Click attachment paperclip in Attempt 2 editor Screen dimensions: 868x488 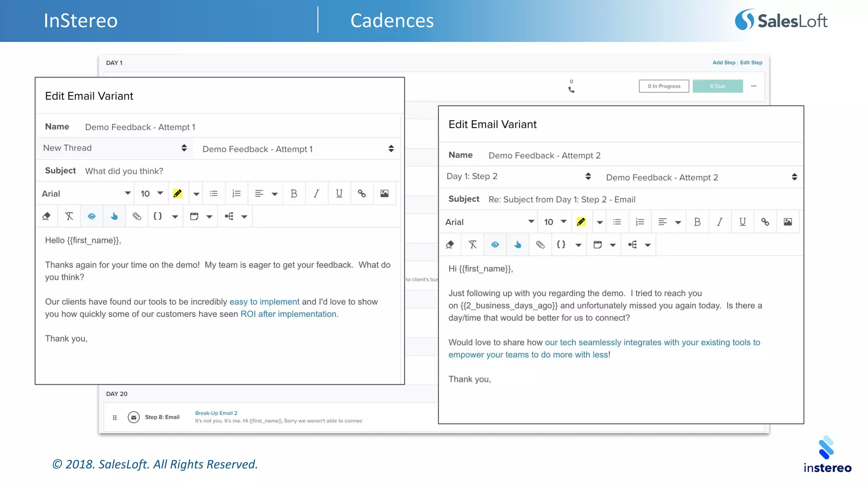click(x=540, y=245)
